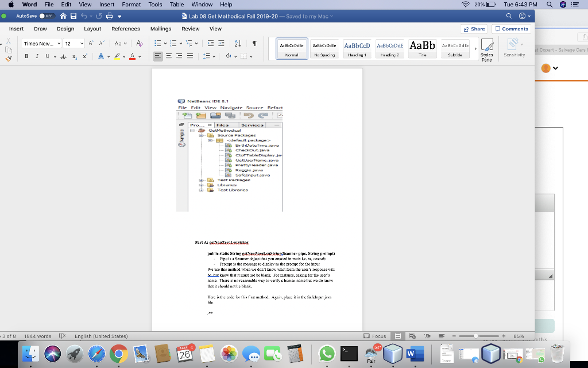Apply the Heading 1 style
The width and height of the screenshot is (588, 368).
pyautogui.click(x=357, y=48)
